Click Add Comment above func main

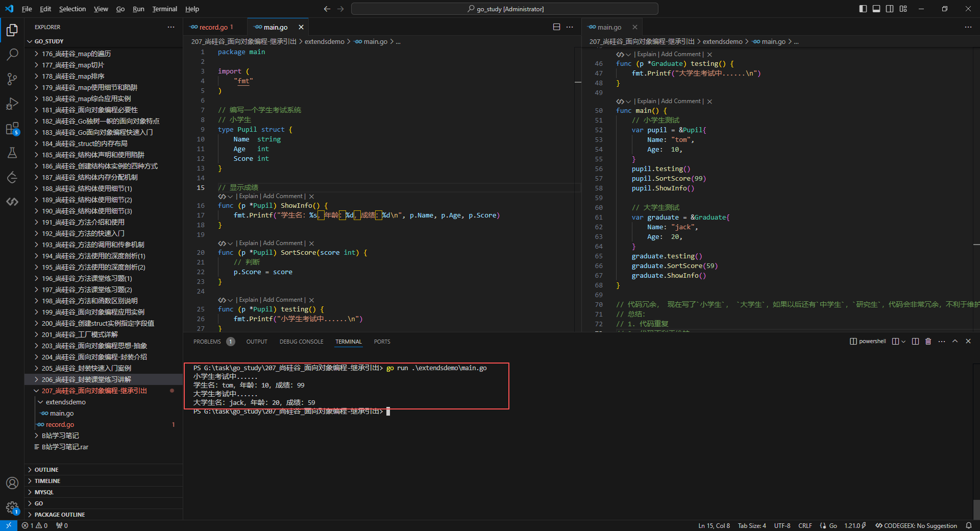[x=681, y=101]
